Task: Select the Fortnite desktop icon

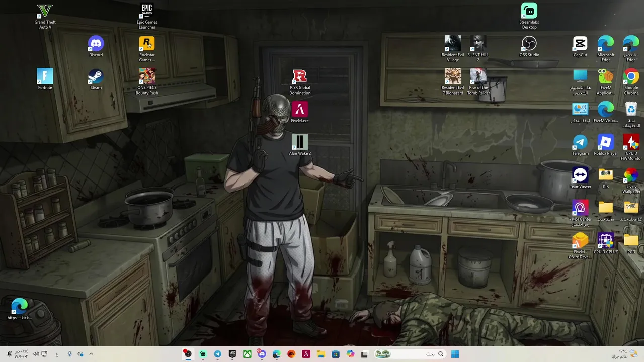Action: click(x=45, y=79)
